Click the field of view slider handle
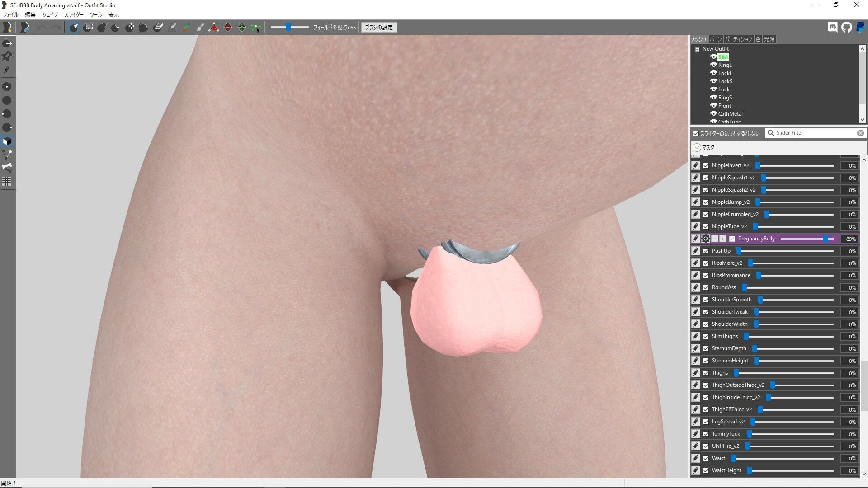The width and height of the screenshot is (868, 488). (288, 27)
